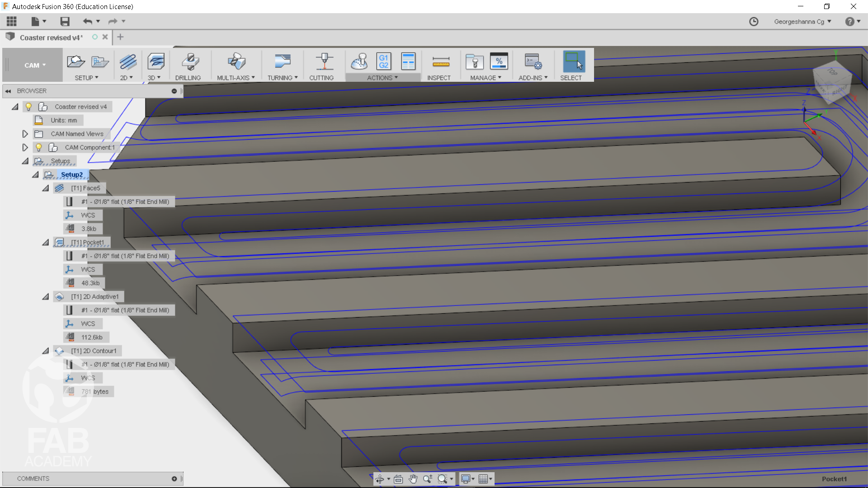Click the Turning operation icon
This screenshot has height=488, width=868.
[283, 61]
